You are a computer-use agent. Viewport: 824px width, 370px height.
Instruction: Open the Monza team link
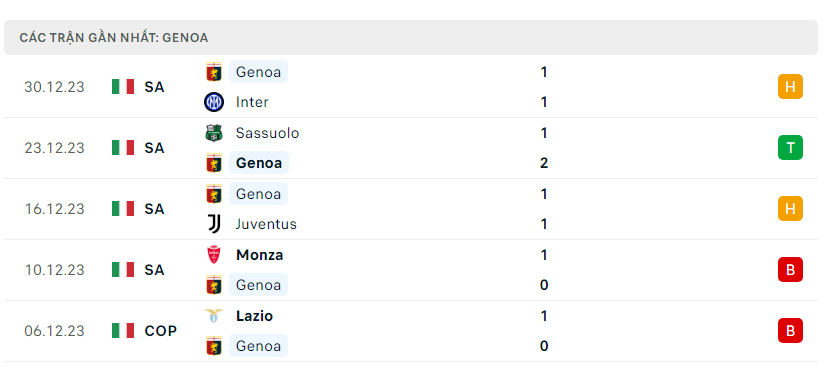point(260,255)
